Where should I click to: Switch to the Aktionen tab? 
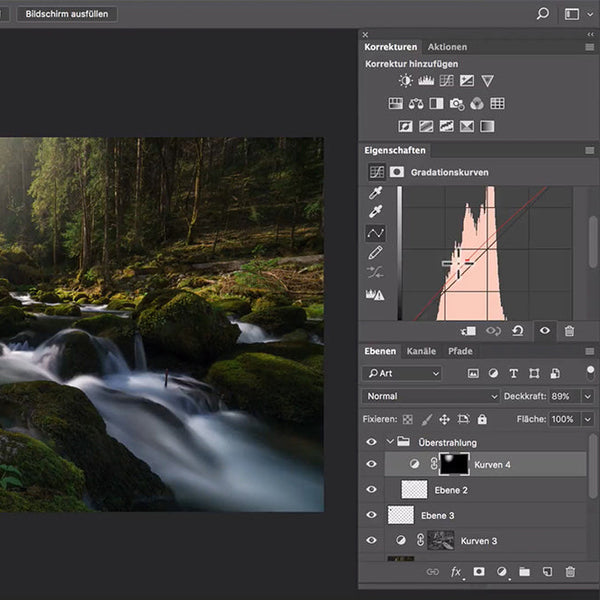447,47
